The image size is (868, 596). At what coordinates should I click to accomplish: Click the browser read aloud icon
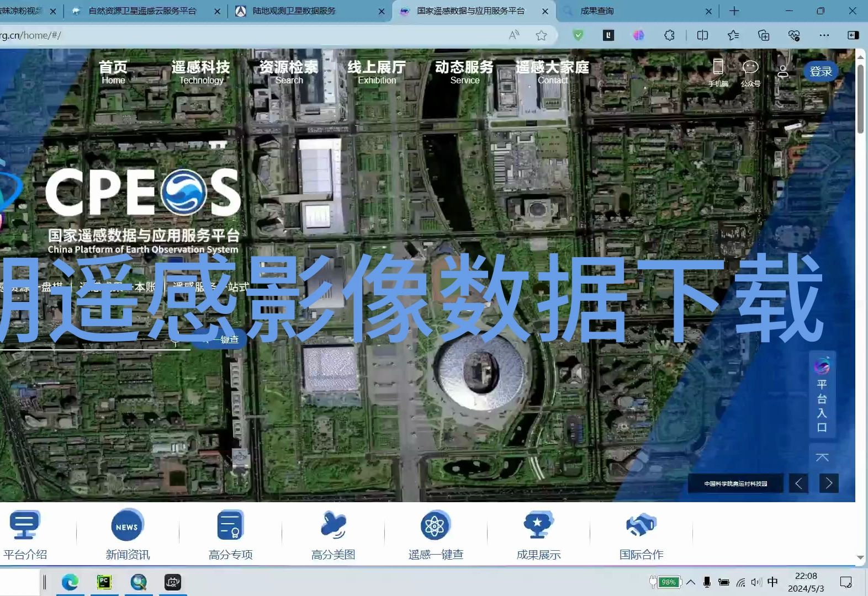point(514,35)
